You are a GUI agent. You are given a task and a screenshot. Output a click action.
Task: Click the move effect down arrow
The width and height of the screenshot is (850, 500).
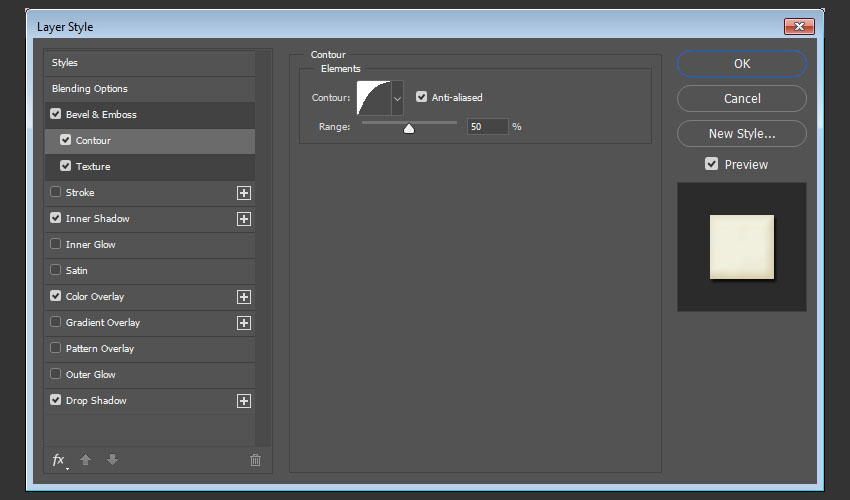pyautogui.click(x=112, y=460)
